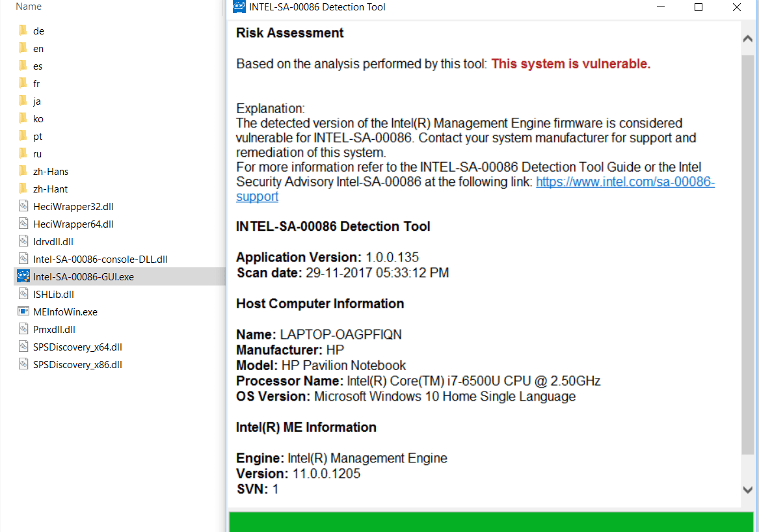Select Intel-SA-00086-console-DLL.dll file

coord(100,259)
